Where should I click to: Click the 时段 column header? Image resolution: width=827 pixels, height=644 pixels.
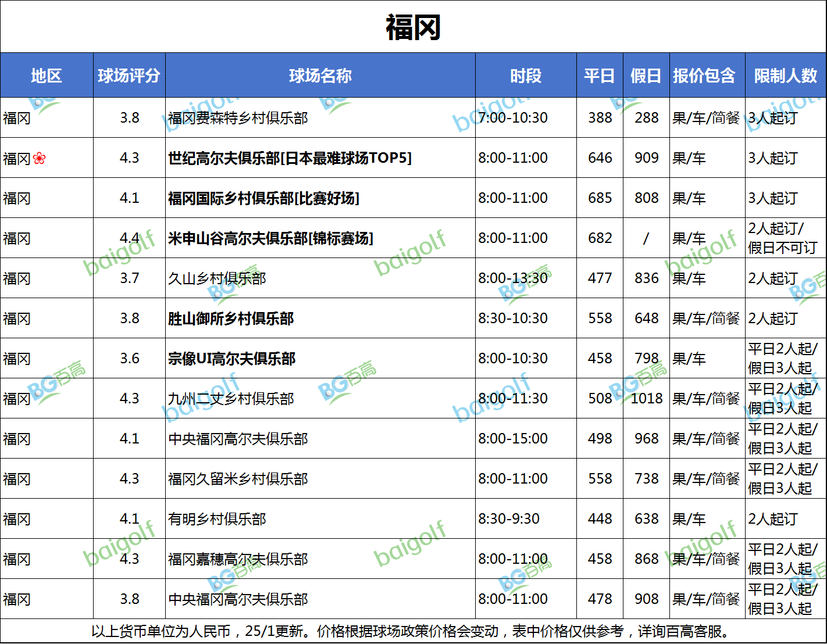click(526, 76)
